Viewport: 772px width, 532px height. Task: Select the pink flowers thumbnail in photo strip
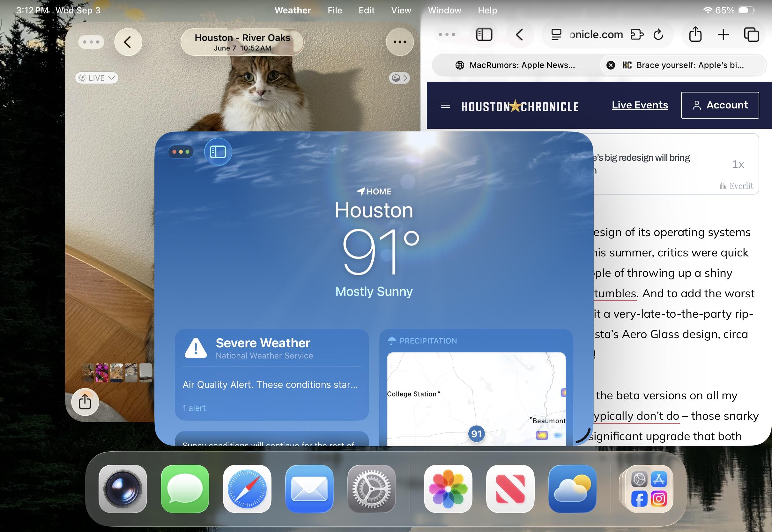point(102,373)
